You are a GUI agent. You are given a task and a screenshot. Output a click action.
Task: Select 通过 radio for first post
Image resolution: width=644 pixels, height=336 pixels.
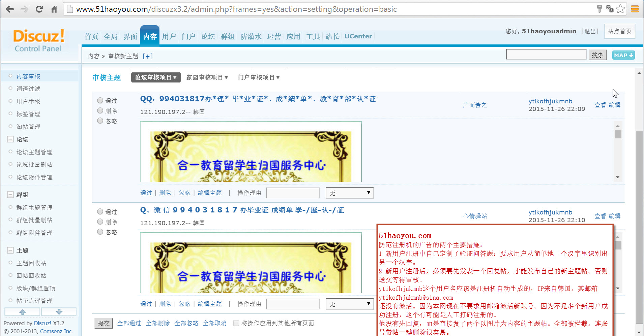(100, 100)
